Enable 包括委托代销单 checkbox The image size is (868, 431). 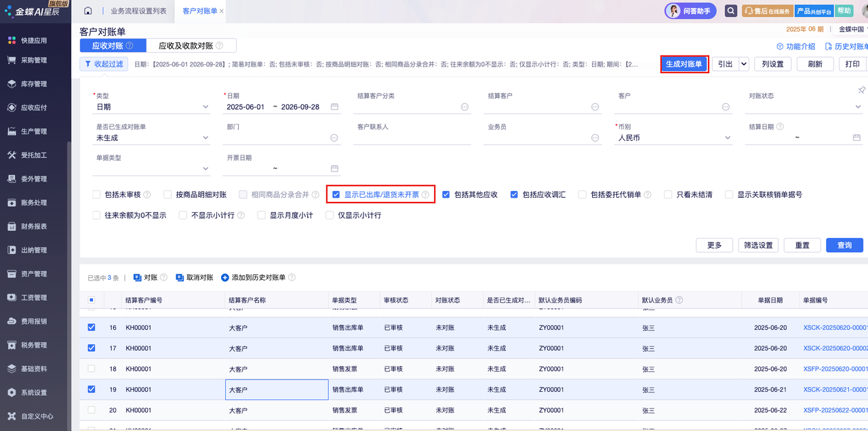583,194
